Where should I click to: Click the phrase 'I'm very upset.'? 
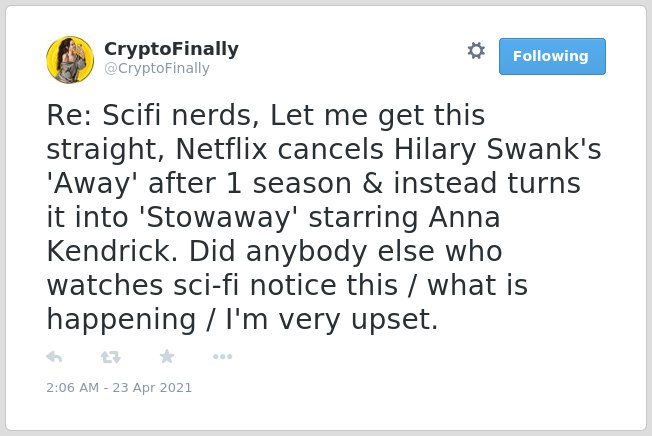click(332, 319)
